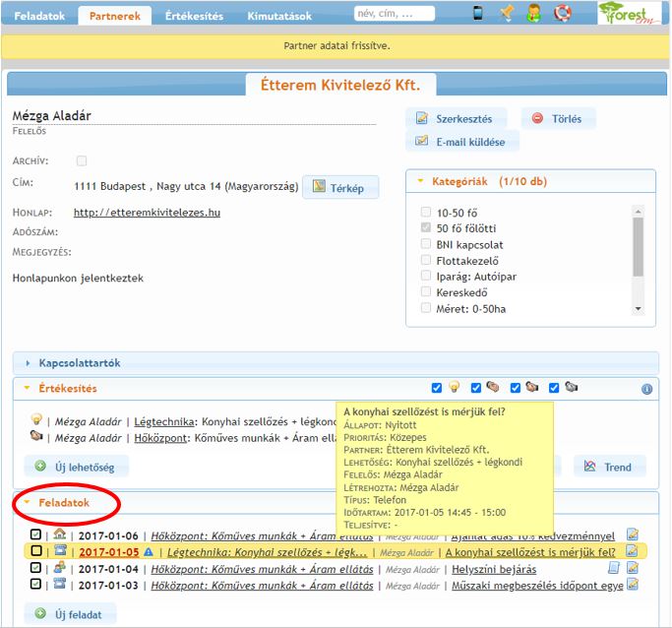Click the pushpin icon in top bar
Screen dimensions: 672x628
click(x=507, y=14)
